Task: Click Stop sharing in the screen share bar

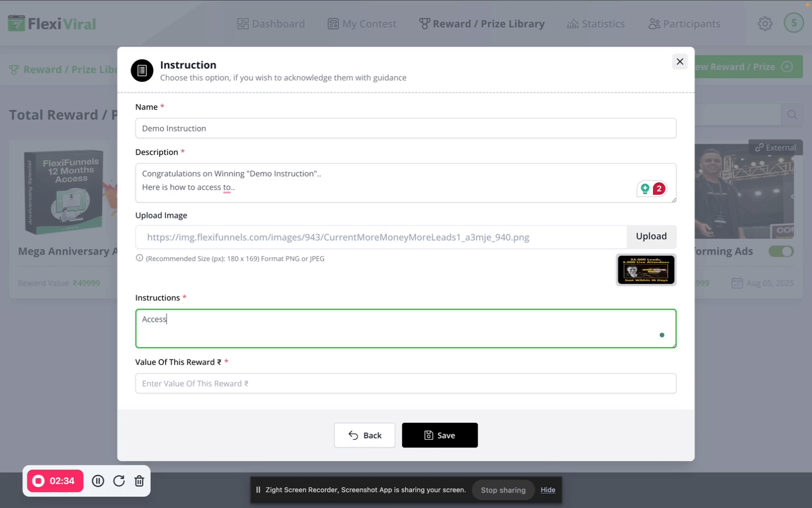Action: coord(503,490)
